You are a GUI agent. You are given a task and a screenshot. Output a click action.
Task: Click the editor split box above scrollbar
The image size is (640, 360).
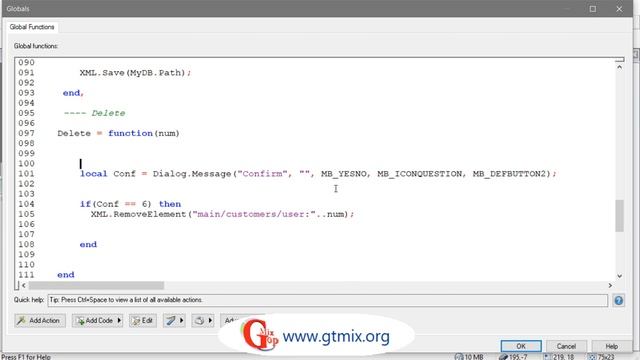[619, 60]
